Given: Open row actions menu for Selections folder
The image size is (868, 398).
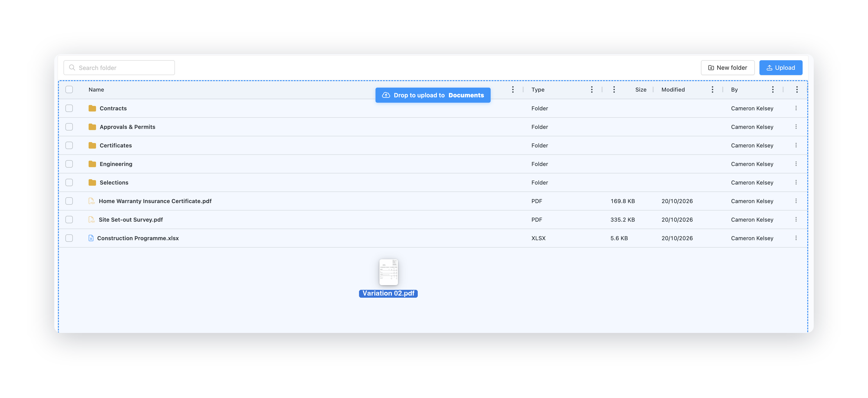Looking at the screenshot, I should pyautogui.click(x=796, y=182).
